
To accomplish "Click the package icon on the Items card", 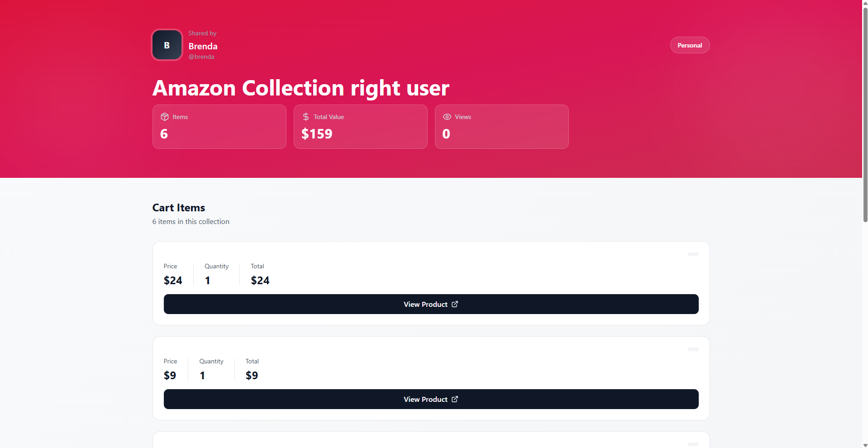I will (x=164, y=117).
